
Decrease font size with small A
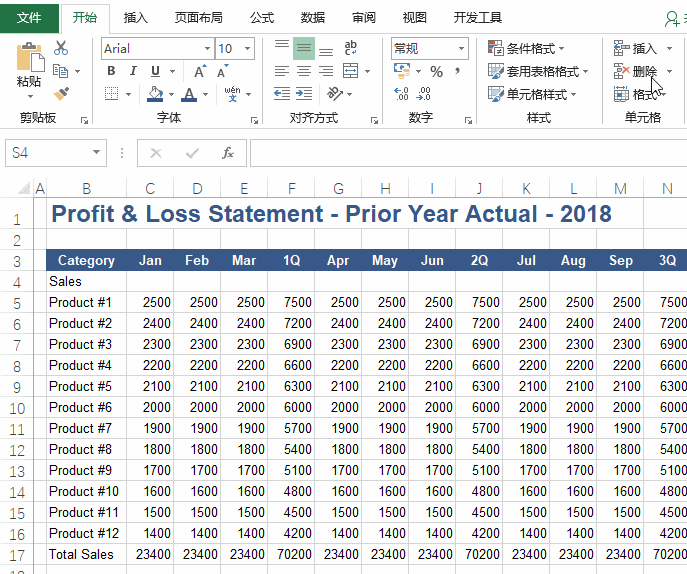pos(222,71)
